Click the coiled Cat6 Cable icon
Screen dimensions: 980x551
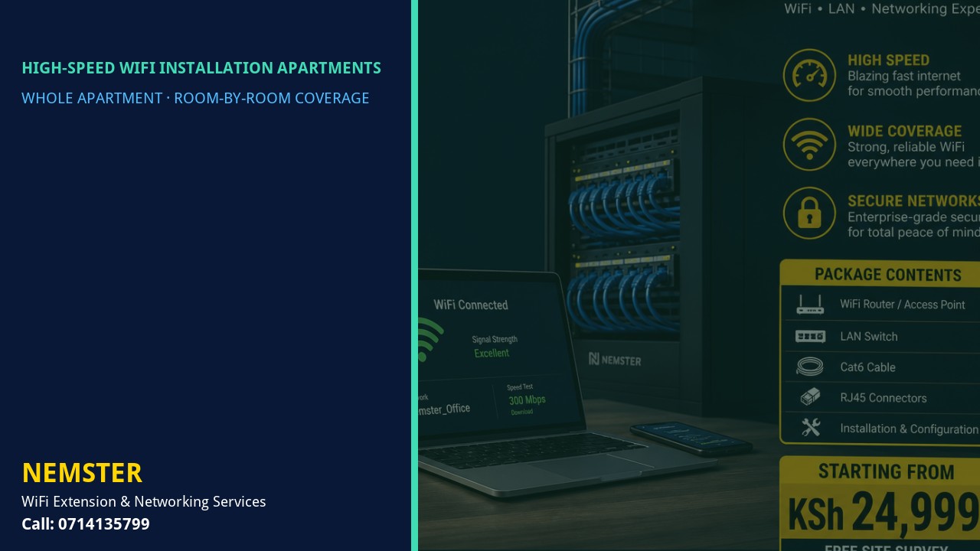click(810, 367)
